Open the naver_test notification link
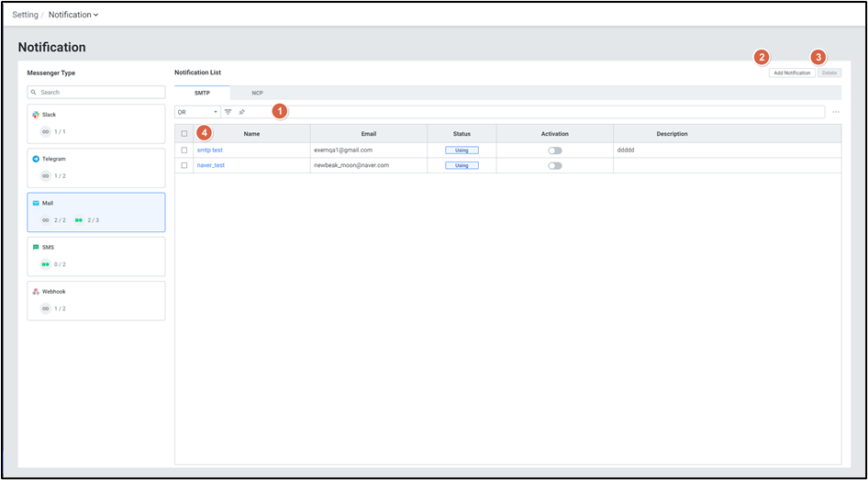The image size is (868, 480). pyautogui.click(x=211, y=165)
